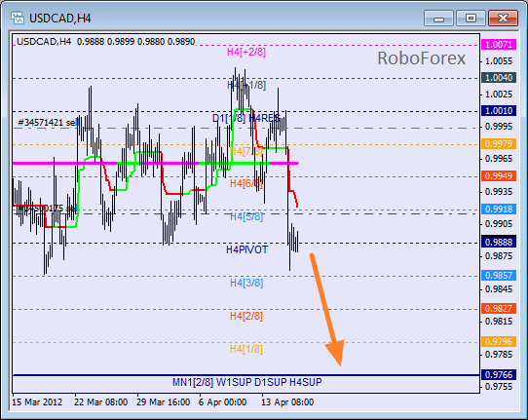The image size is (528, 420).
Task: Select the 1.0071 magenta price label
Action: pos(499,45)
